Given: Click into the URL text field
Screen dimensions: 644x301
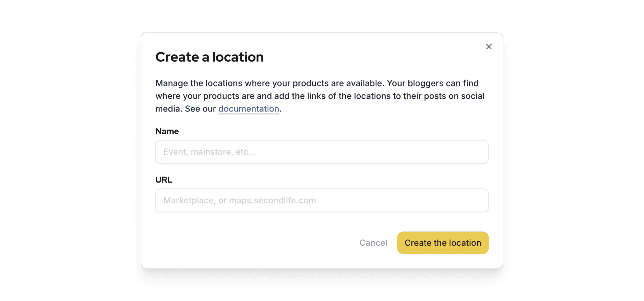Looking at the screenshot, I should [322, 200].
